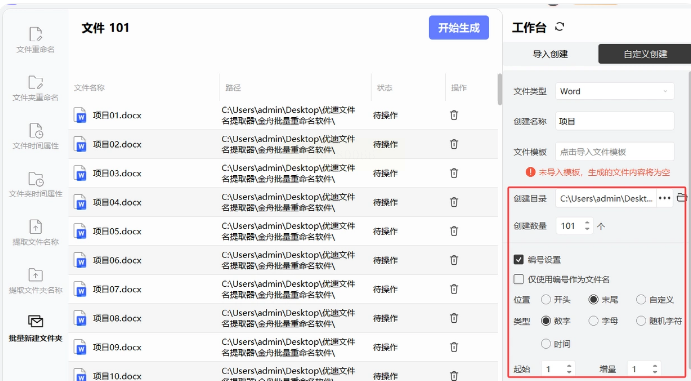Click the 路径 column header

coord(233,88)
